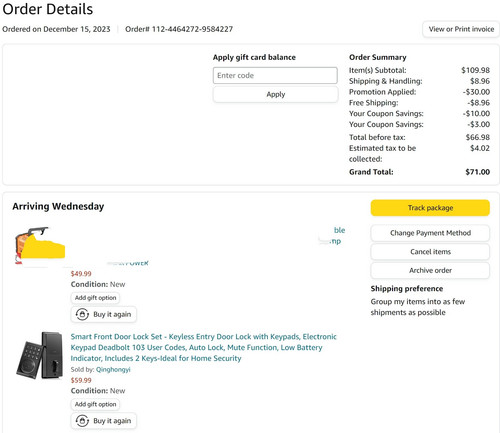Image resolution: width=500 pixels, height=433 pixels.
Task: Open the door lock product thumbnail
Action: coord(40,355)
